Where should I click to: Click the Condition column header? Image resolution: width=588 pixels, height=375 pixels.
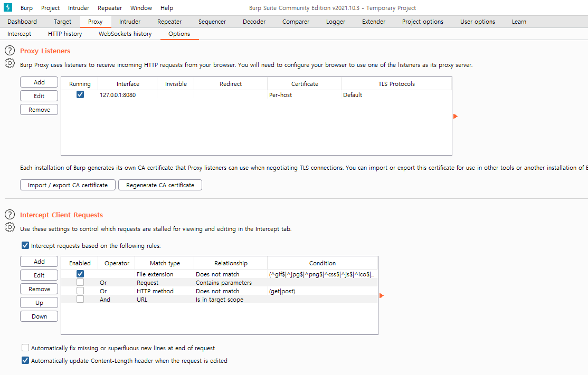tap(323, 263)
